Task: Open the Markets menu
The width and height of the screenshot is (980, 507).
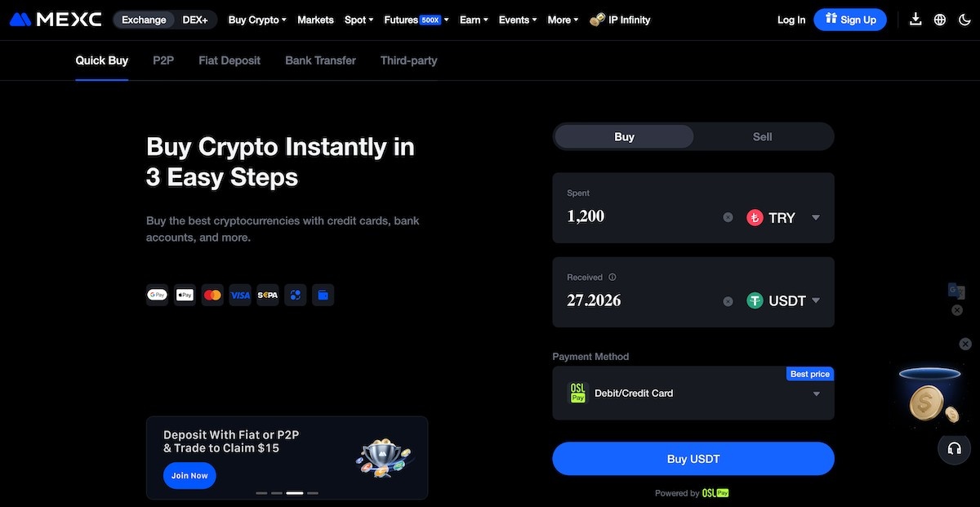Action: coord(315,20)
